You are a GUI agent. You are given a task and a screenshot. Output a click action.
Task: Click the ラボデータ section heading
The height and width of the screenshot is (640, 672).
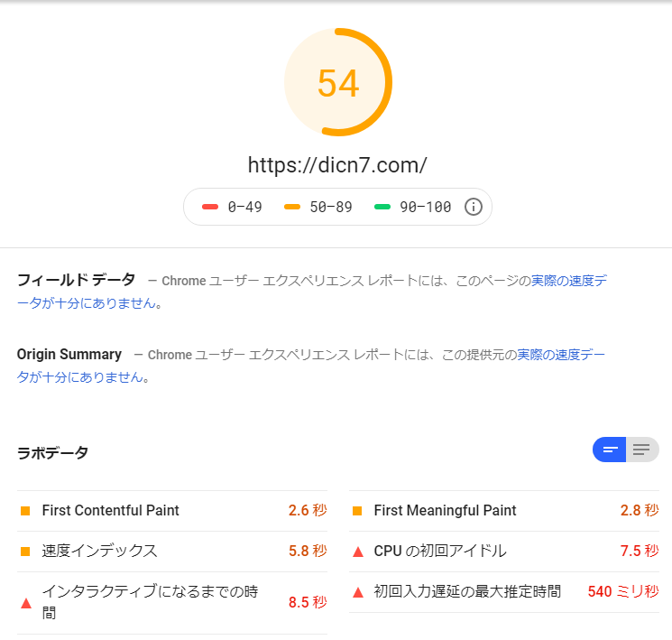click(52, 453)
